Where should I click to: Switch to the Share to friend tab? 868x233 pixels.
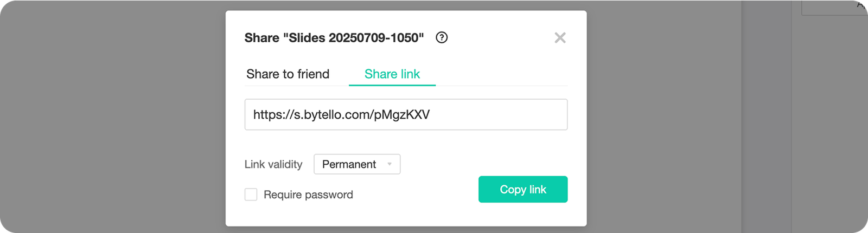[x=288, y=74]
